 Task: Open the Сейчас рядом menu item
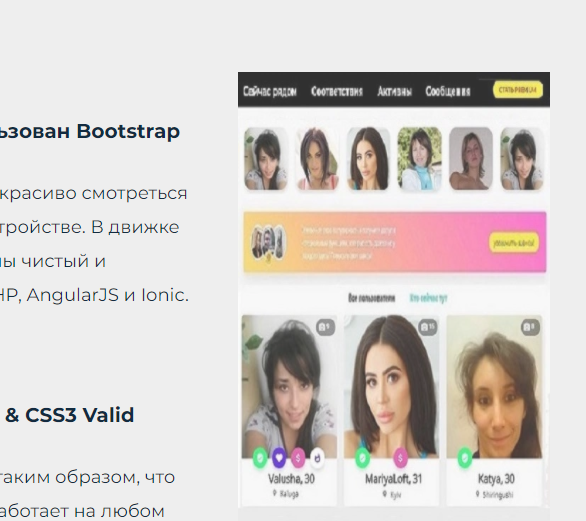[270, 91]
